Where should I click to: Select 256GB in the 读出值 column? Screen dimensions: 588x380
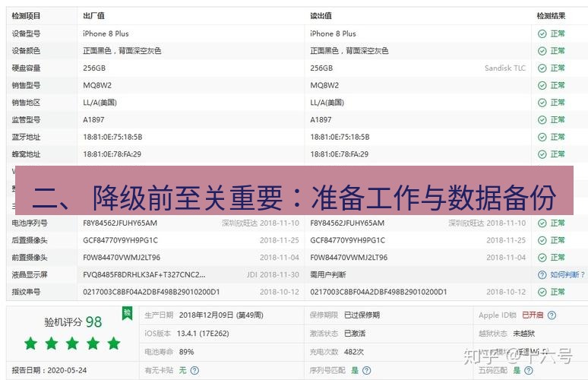[321, 68]
